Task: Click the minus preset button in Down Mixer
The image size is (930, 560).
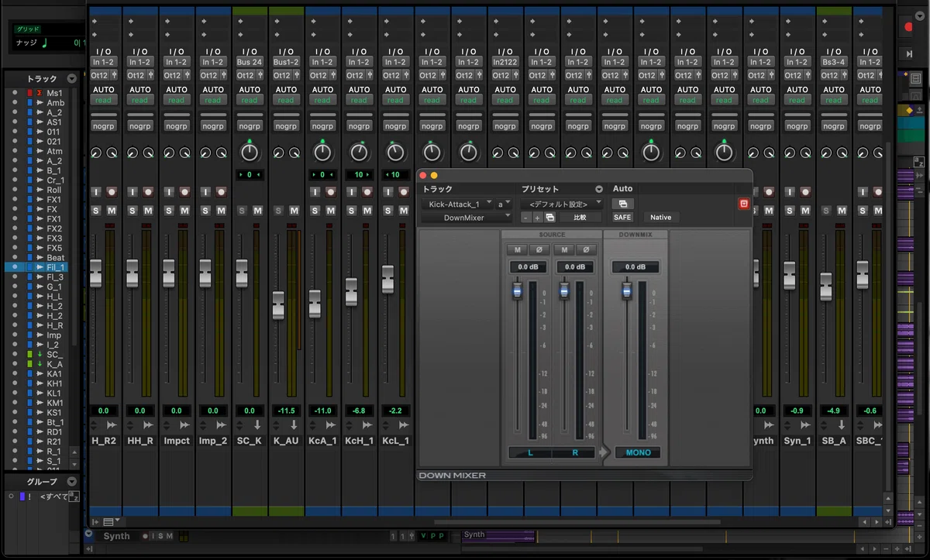Action: (x=525, y=218)
